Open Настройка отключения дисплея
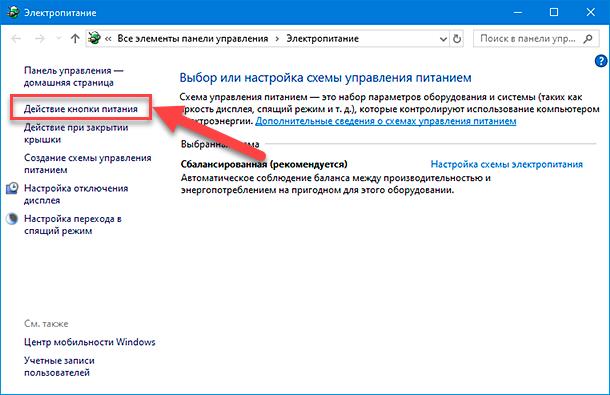This screenshot has height=395, width=610. 76,194
